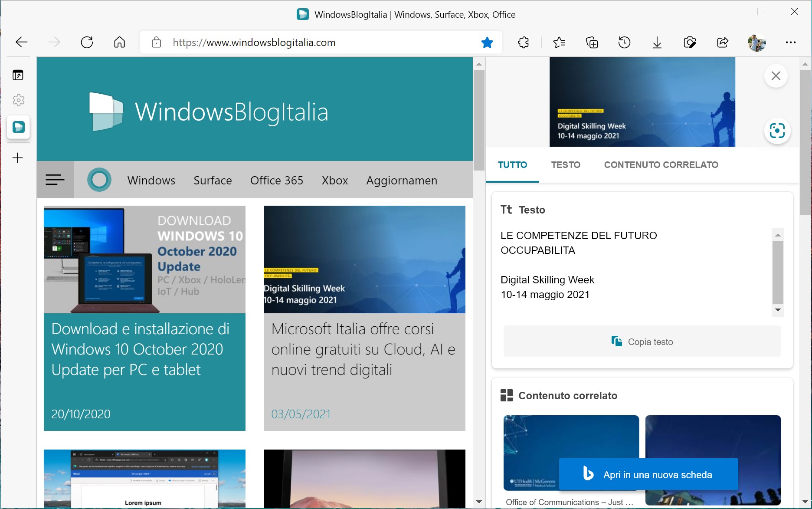Open the Favorites list
The image size is (812, 509).
point(559,43)
